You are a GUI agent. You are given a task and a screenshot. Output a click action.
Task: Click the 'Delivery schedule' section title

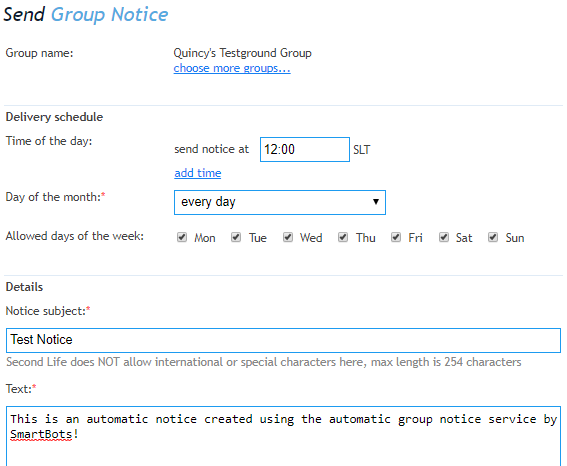[x=54, y=117]
